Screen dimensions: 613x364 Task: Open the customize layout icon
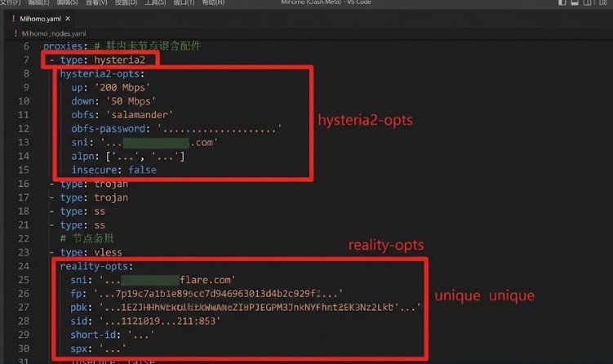[602, 2]
